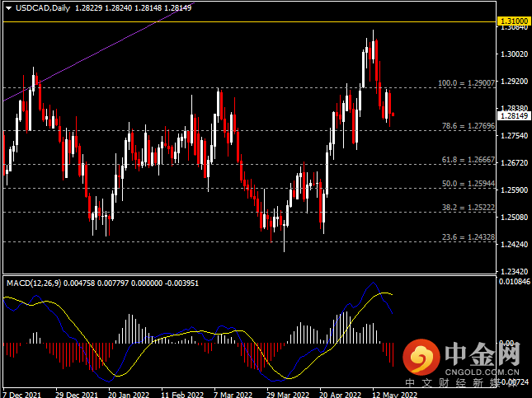Click the orange 1.3100 price level tag
This screenshot has height=398, width=532.
pyautogui.click(x=514, y=19)
